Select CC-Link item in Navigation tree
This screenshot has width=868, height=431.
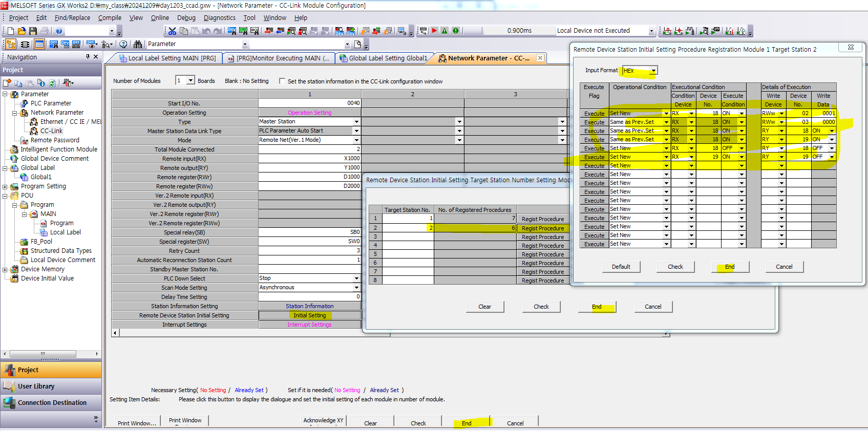(51, 131)
